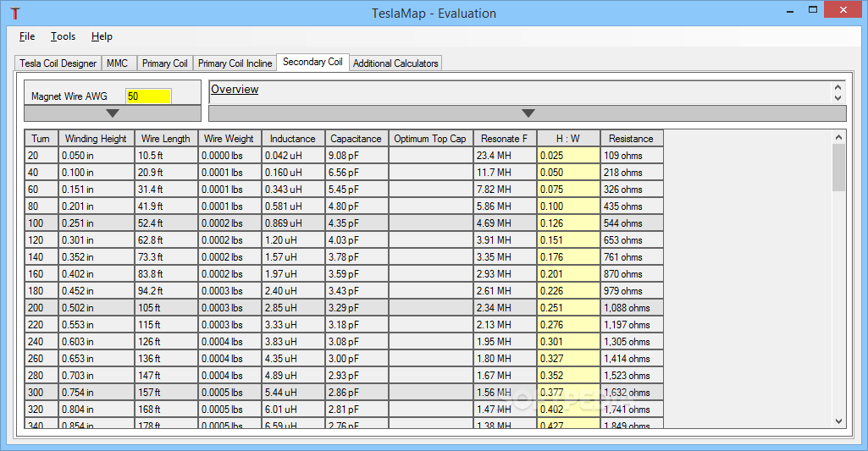Open the File menu
The image size is (868, 451).
[27, 36]
